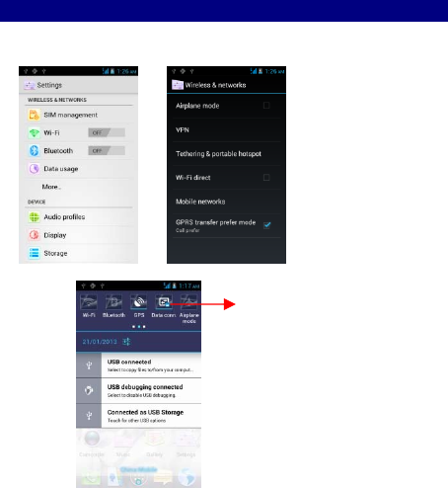
Task: Uncheck GPRS transfer prefer mode checkbox
Action: pyautogui.click(x=266, y=225)
